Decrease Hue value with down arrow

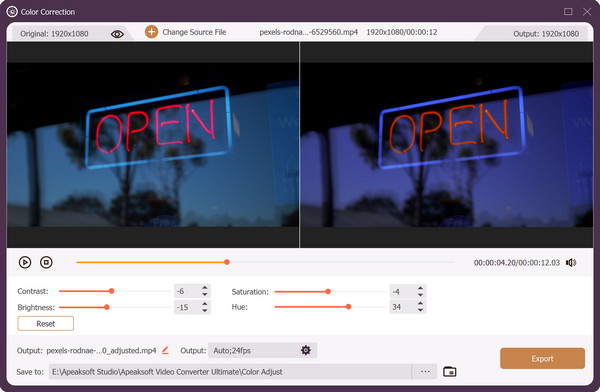421,310
